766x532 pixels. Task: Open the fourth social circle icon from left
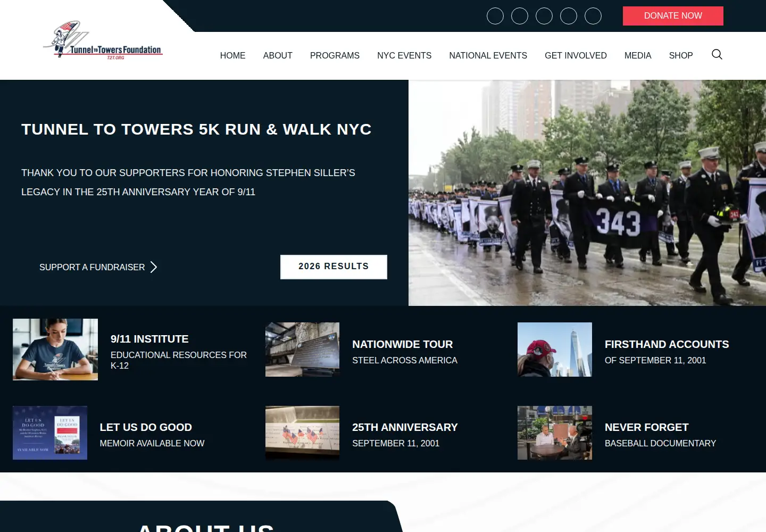point(569,16)
